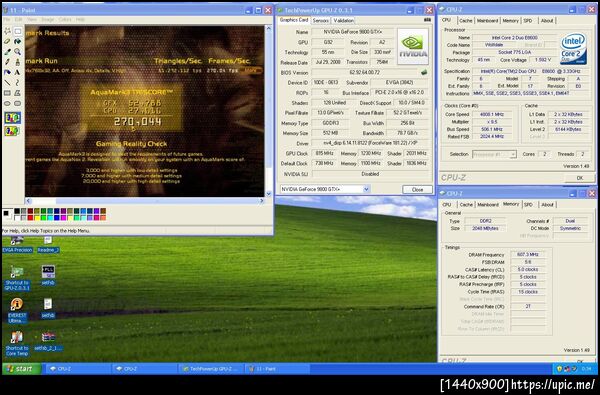This screenshot has height=395, width=600.
Task: Click the NVIDIA logo in GPU-Z
Action: click(x=413, y=46)
